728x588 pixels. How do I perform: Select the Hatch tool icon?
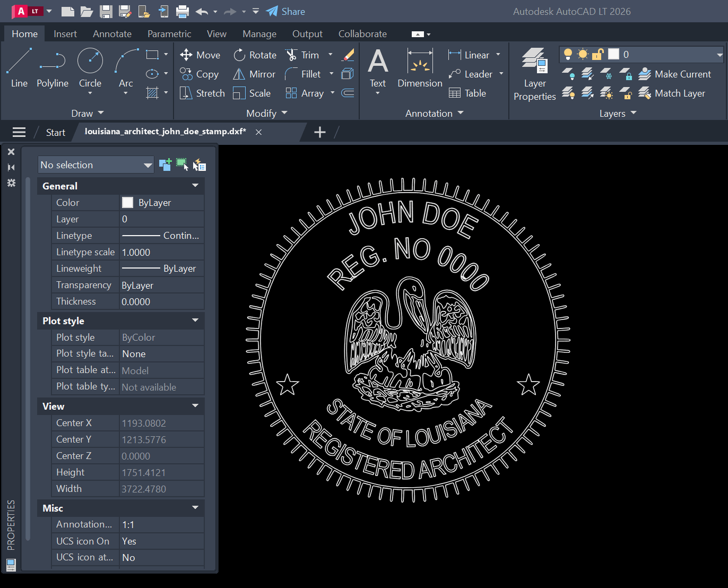pos(152,93)
